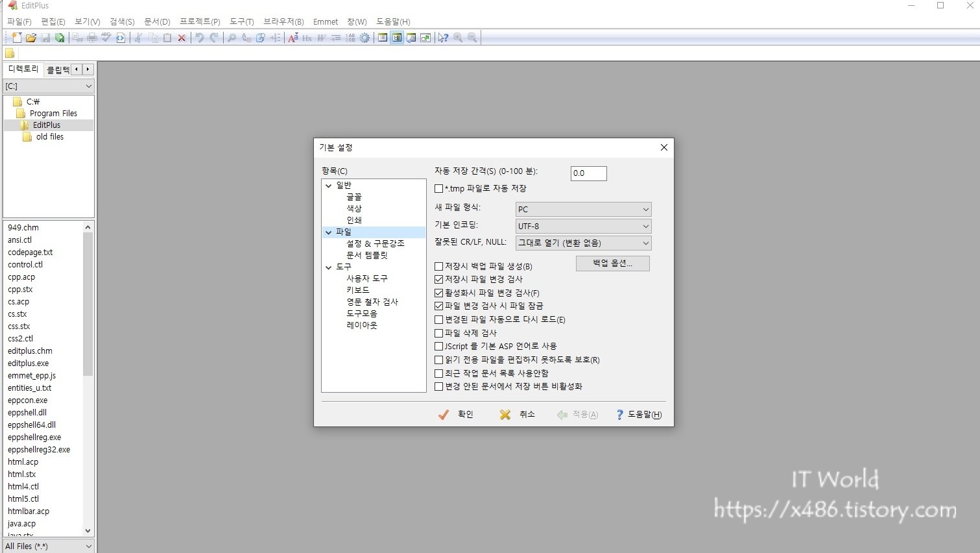This screenshot has width=980, height=553.
Task: Toggle the highlighted directory window icon
Action: (x=397, y=38)
